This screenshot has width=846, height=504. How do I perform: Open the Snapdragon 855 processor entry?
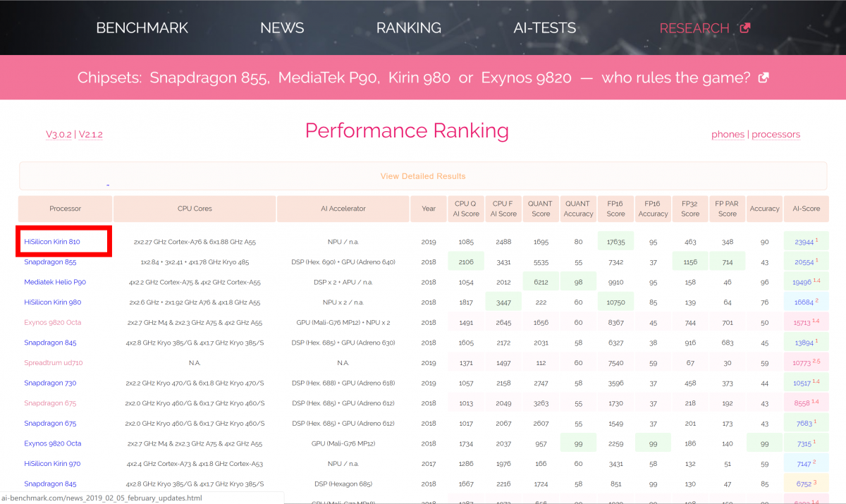tap(50, 262)
